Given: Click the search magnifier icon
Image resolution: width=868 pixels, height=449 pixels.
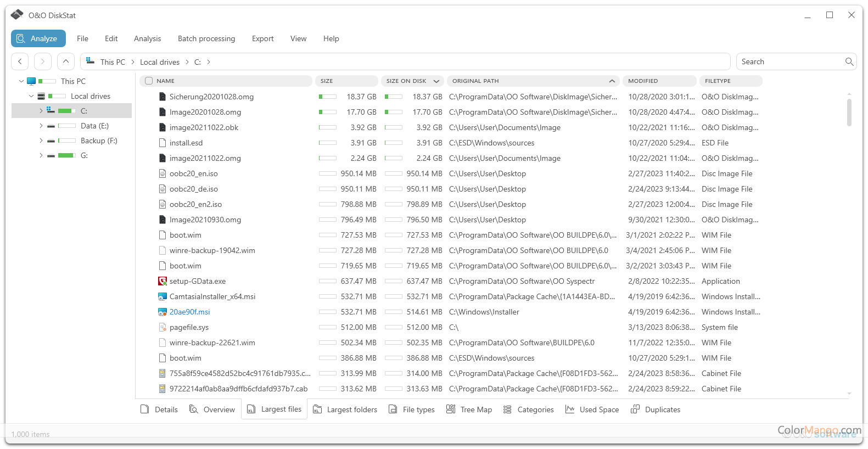Looking at the screenshot, I should pyautogui.click(x=849, y=61).
